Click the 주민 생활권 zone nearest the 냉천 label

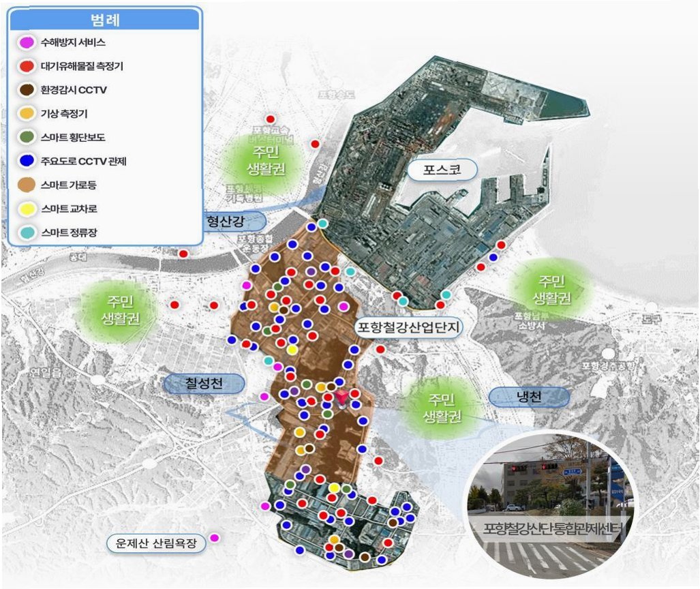(x=442, y=408)
